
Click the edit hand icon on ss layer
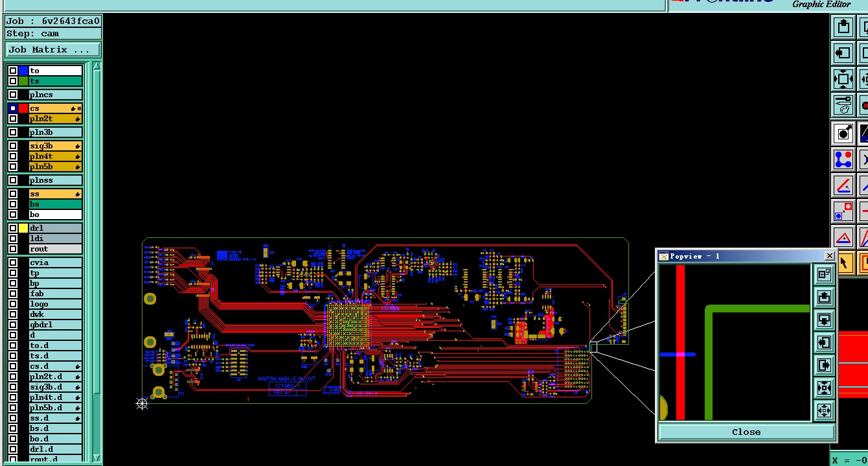[78, 194]
